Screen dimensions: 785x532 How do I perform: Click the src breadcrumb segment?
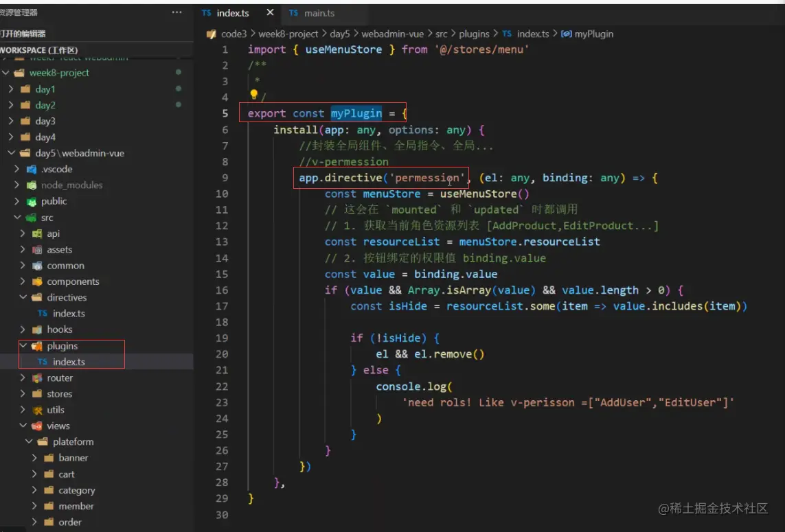tap(441, 34)
